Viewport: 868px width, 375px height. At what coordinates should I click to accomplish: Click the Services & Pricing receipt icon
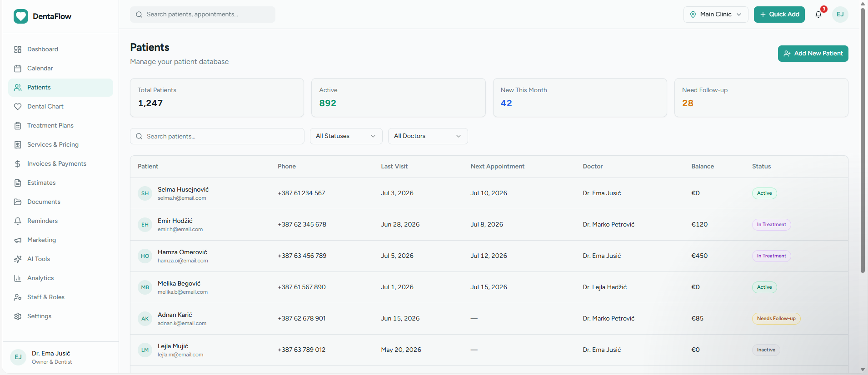pyautogui.click(x=18, y=145)
